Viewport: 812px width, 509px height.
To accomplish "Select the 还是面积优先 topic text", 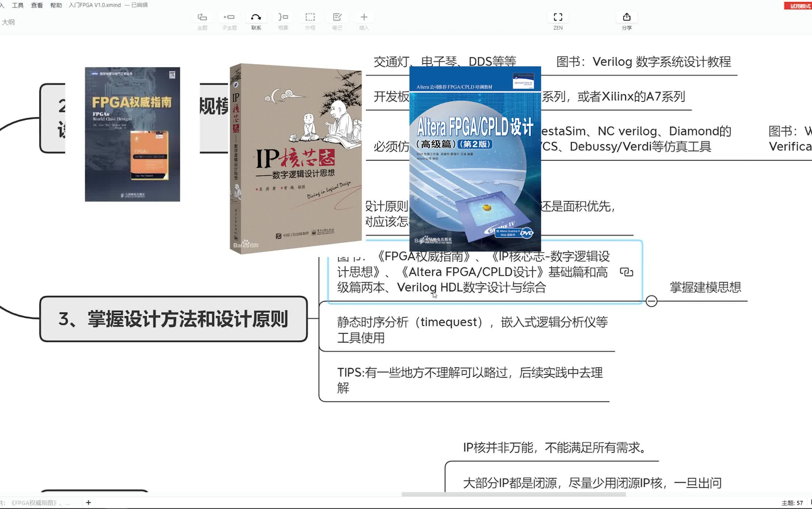I will tap(578, 206).
